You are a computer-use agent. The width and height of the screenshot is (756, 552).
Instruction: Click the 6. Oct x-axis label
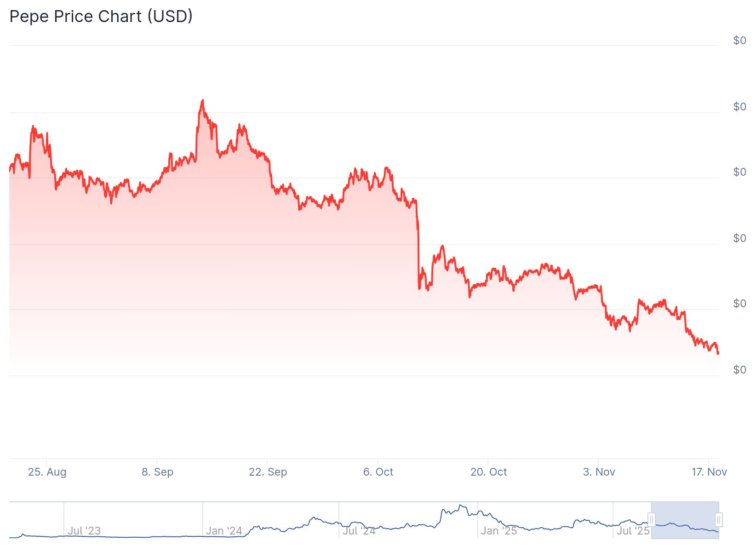click(378, 472)
